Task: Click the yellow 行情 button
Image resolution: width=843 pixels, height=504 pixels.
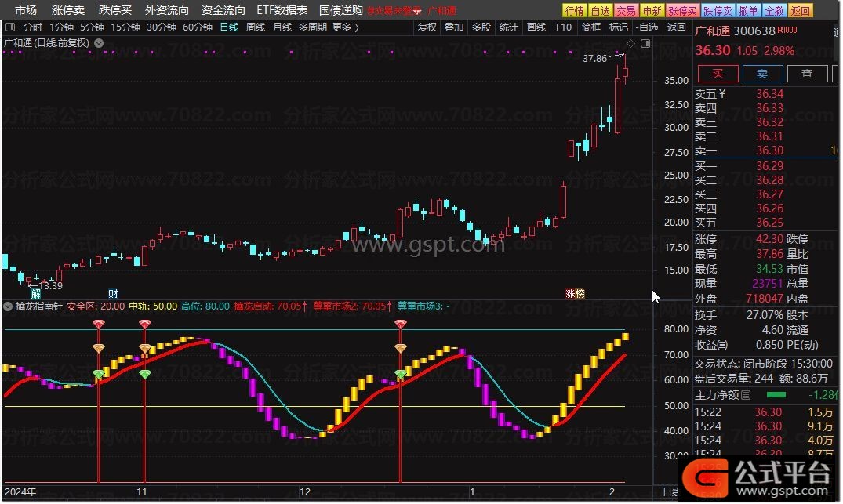Action: click(574, 11)
